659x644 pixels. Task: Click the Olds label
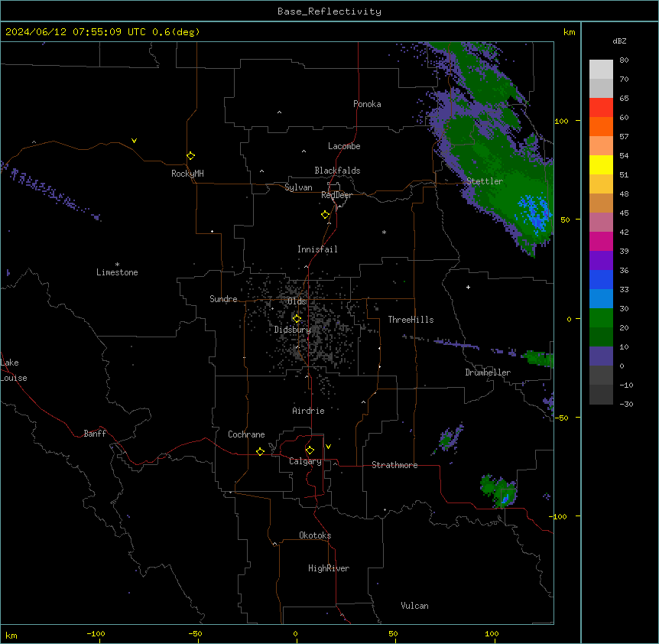(297, 301)
